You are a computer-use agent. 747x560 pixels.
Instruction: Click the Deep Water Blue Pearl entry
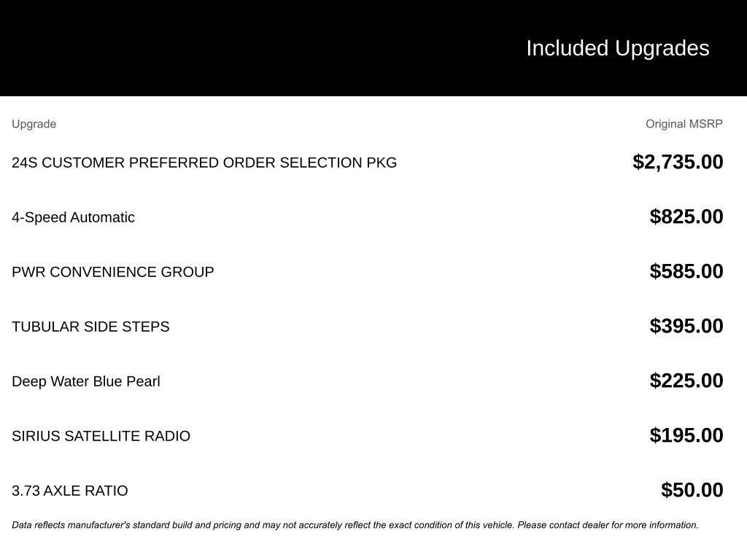(86, 381)
